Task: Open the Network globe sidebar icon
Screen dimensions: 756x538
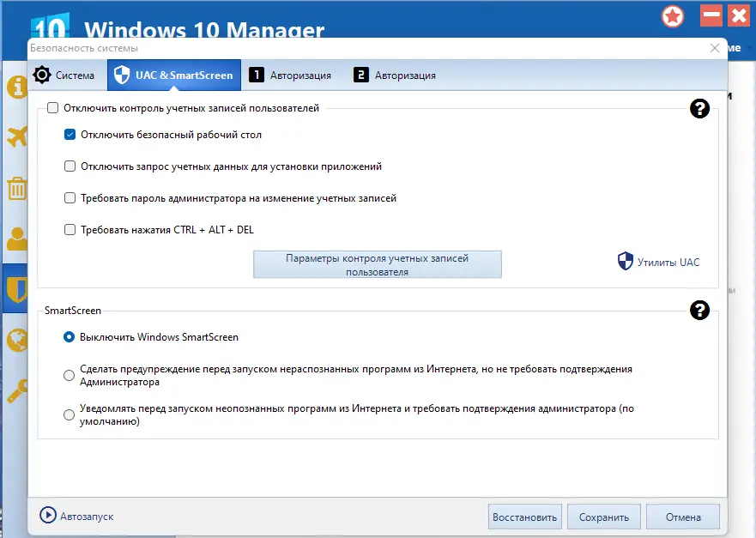Action: (x=17, y=340)
